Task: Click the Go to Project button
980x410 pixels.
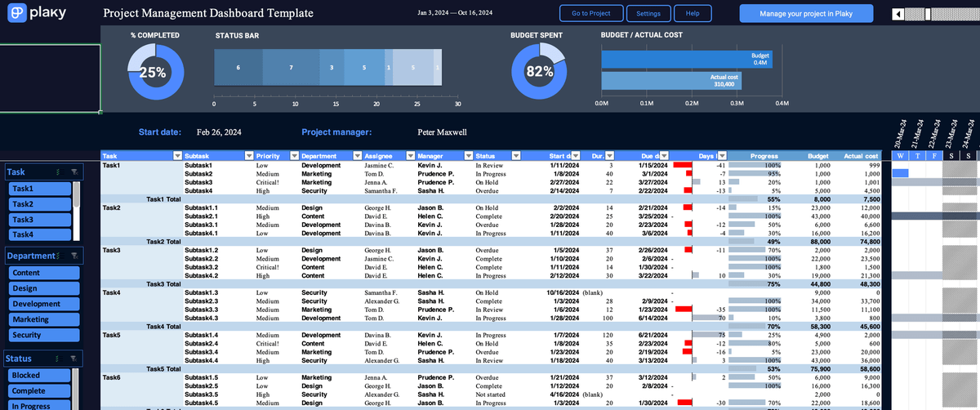Action: point(591,14)
